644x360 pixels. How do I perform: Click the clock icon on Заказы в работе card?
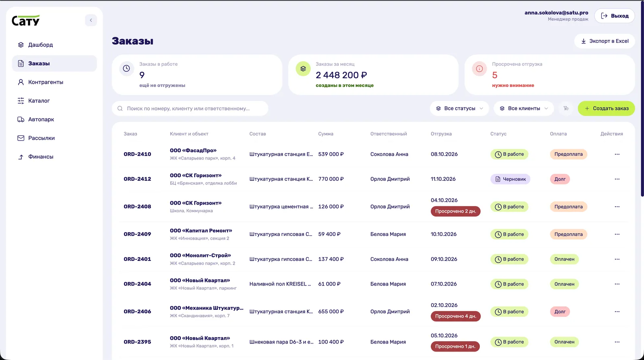(x=126, y=68)
